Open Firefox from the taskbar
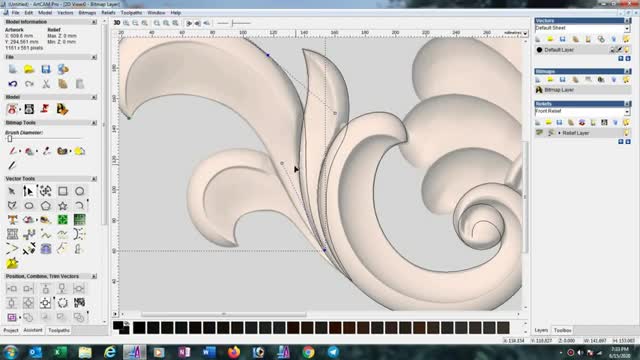640x360 pixels. pos(234,352)
